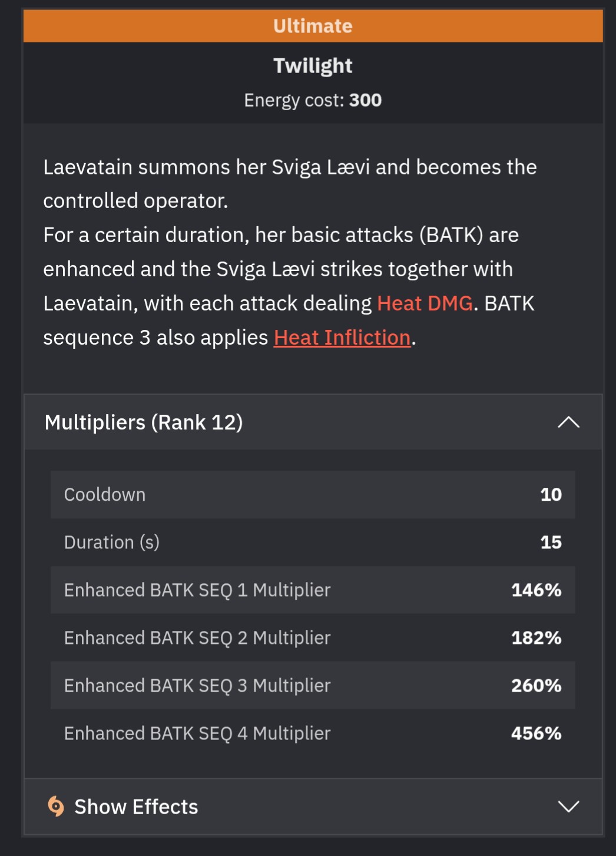Click the orange swirl icon beside Show Effects
Viewport: 616px width, 856px height.
[56, 806]
